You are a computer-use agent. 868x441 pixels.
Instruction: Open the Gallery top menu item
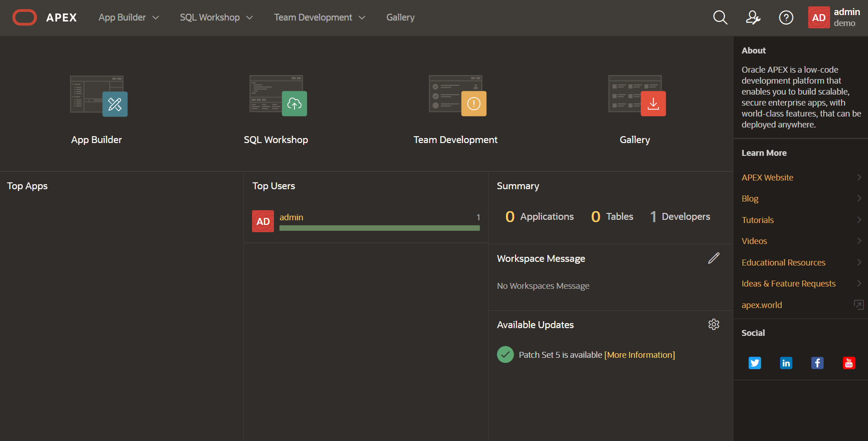[x=400, y=17]
